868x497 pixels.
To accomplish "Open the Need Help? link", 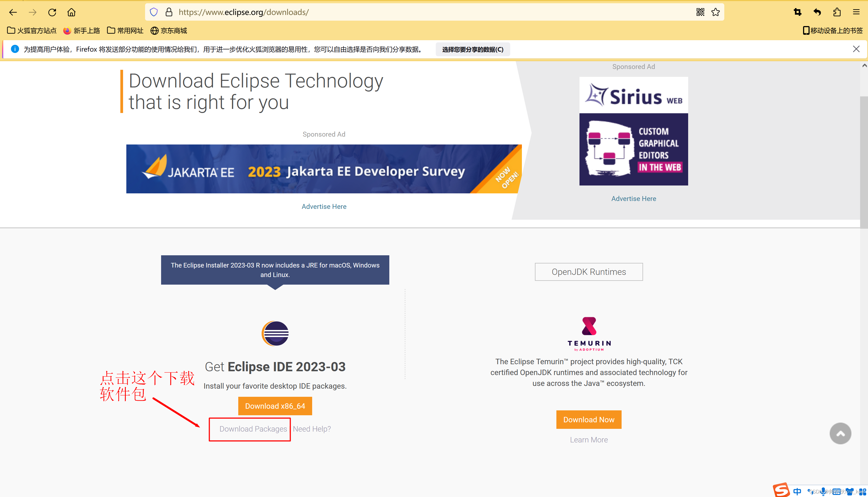I will tap(312, 429).
